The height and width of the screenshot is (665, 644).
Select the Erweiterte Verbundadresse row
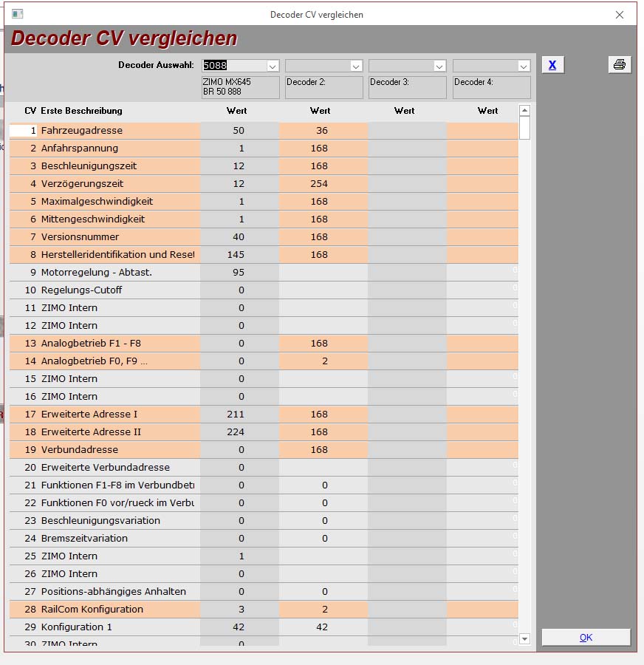[x=264, y=468]
